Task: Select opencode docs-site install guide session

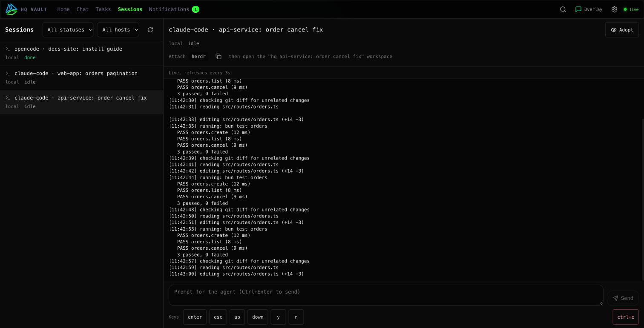Action: click(x=81, y=53)
